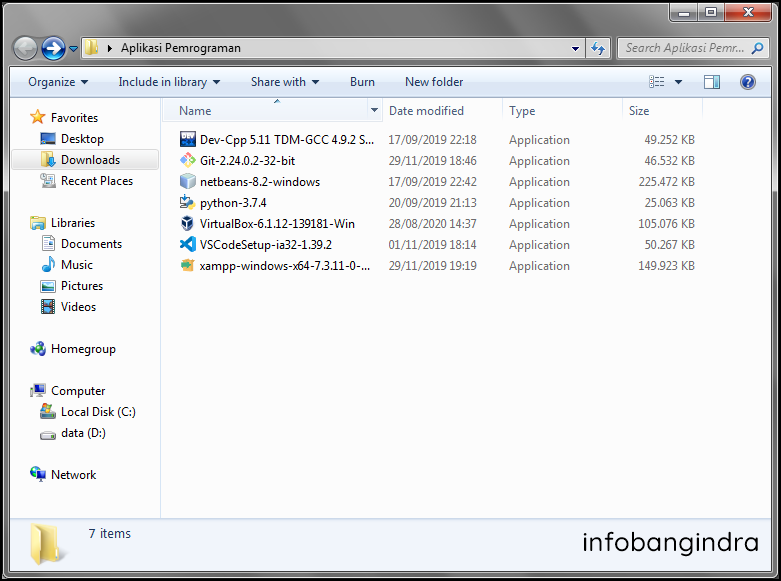Select the Git-2.24.0.2-32-bit icon
This screenshot has height=581, width=781.
[188, 160]
